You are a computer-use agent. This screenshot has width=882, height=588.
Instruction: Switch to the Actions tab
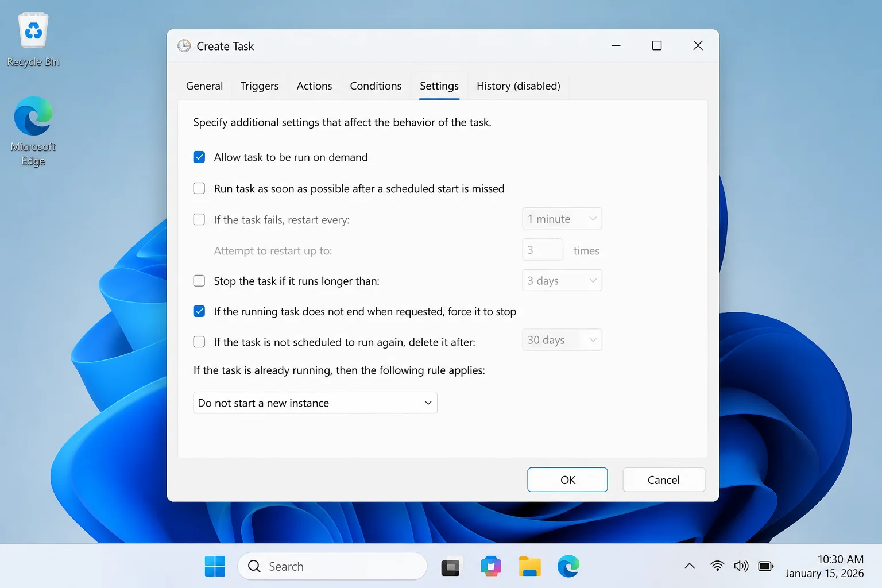(314, 86)
